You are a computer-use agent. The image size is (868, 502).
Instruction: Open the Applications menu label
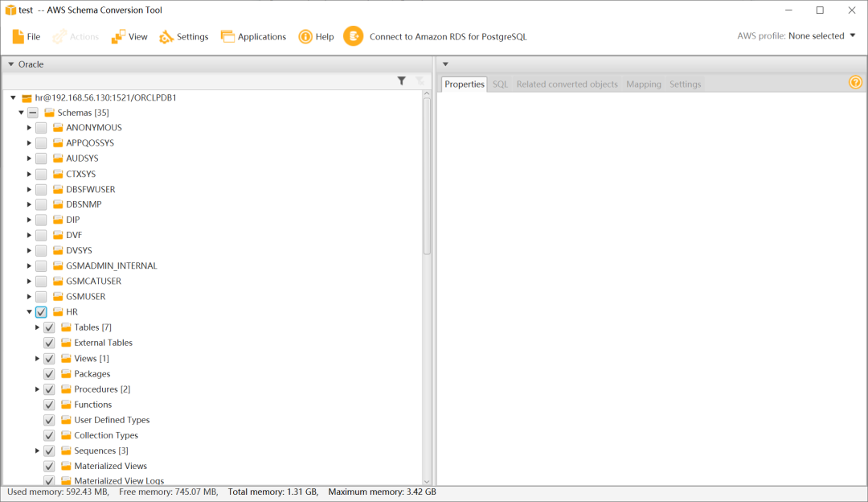click(262, 37)
